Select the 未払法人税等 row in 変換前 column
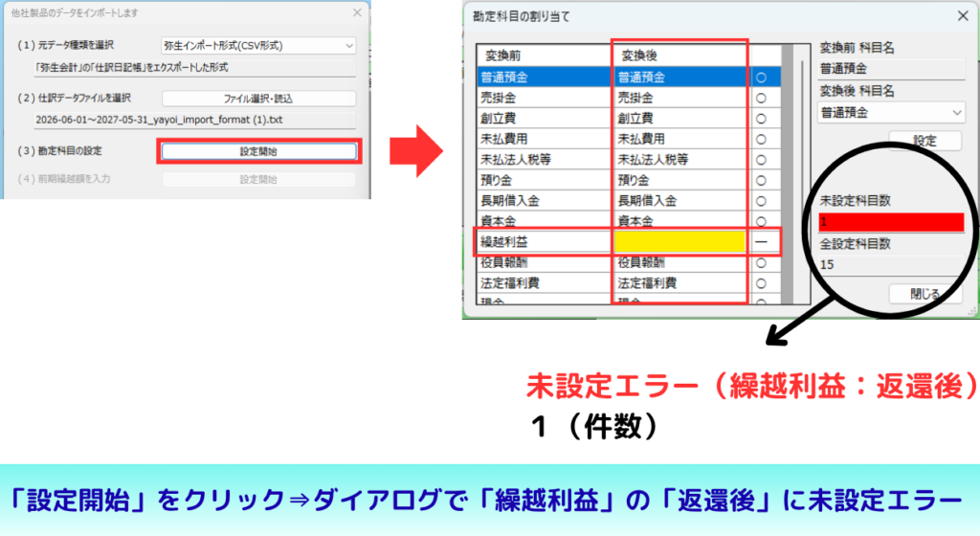This screenshot has width=980, height=536. 545,160
